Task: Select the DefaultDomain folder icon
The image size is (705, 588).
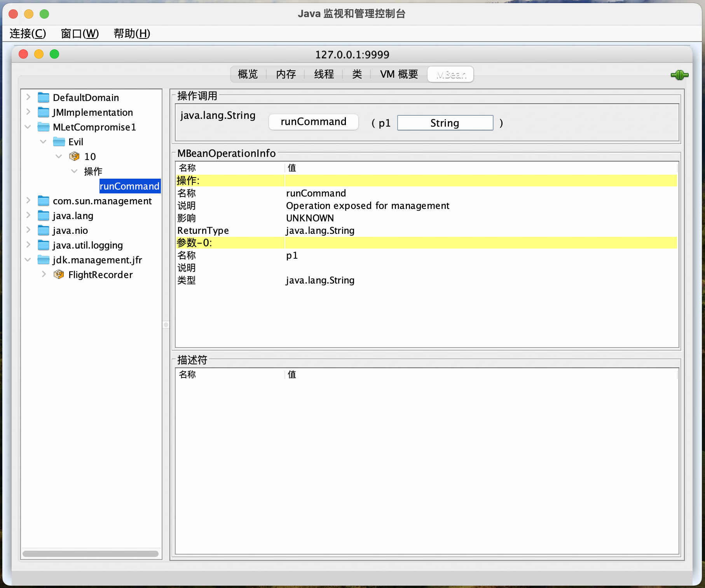Action: [x=44, y=97]
